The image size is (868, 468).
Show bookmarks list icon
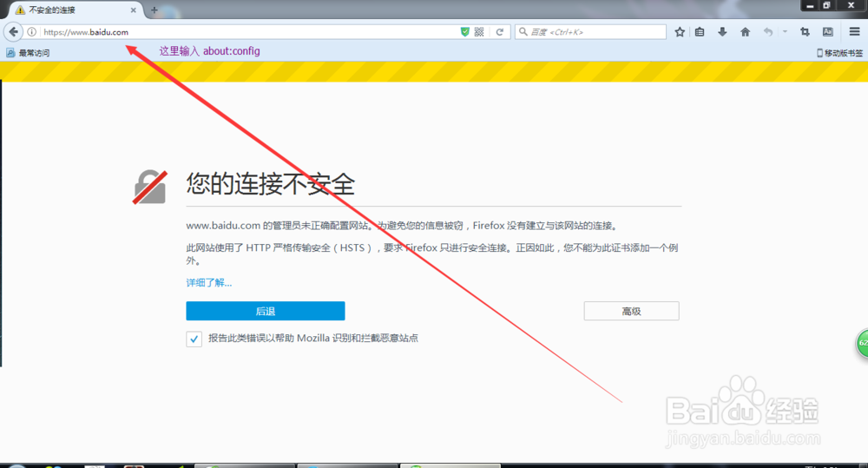click(700, 32)
